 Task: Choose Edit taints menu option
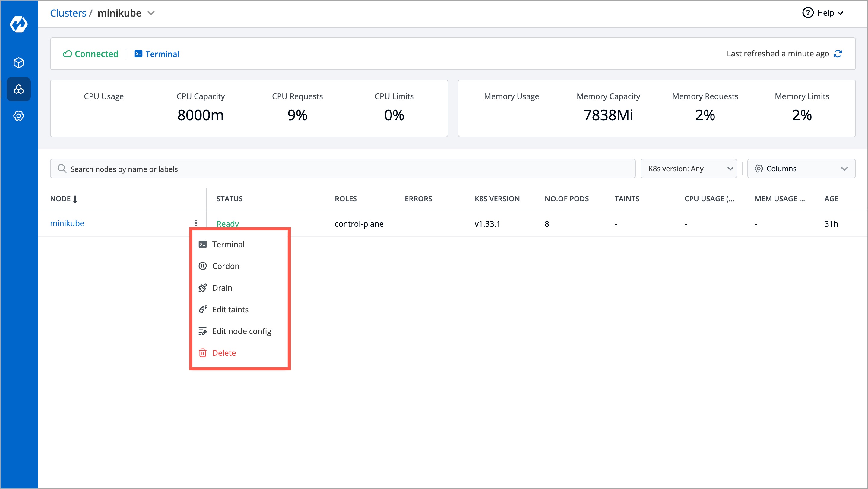coord(230,310)
